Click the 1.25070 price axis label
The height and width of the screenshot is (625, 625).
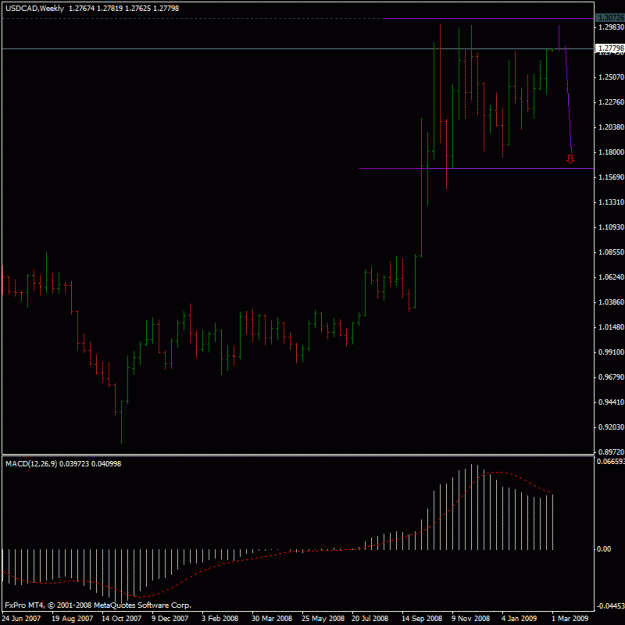point(611,77)
